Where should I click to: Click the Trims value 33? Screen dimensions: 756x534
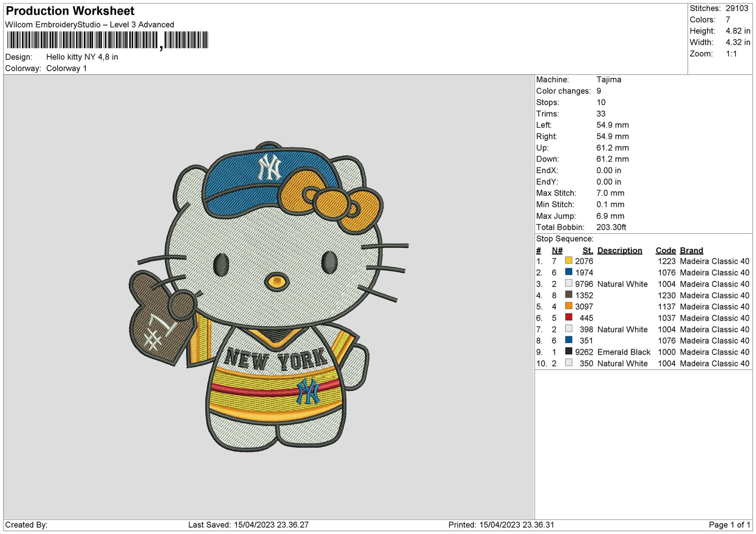point(601,113)
